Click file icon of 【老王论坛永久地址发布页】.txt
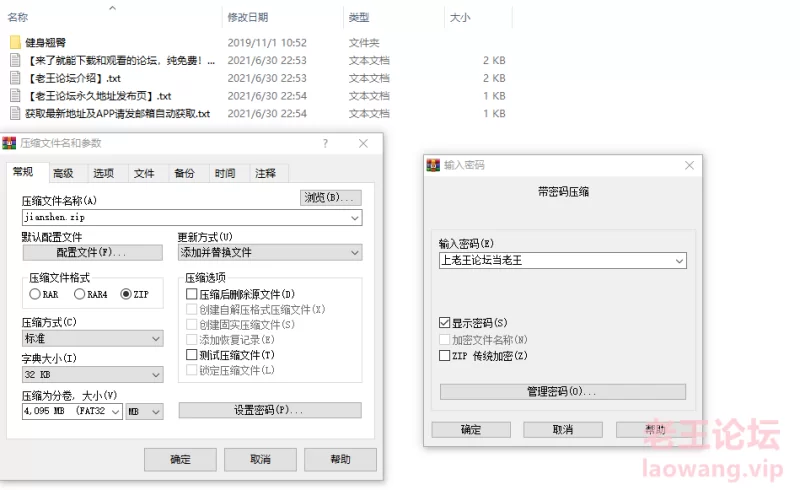This screenshot has width=800, height=490. pyautogui.click(x=15, y=96)
